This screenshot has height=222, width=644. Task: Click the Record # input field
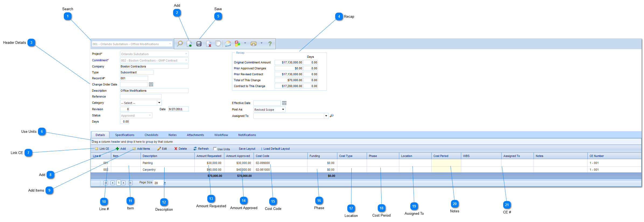(x=134, y=78)
